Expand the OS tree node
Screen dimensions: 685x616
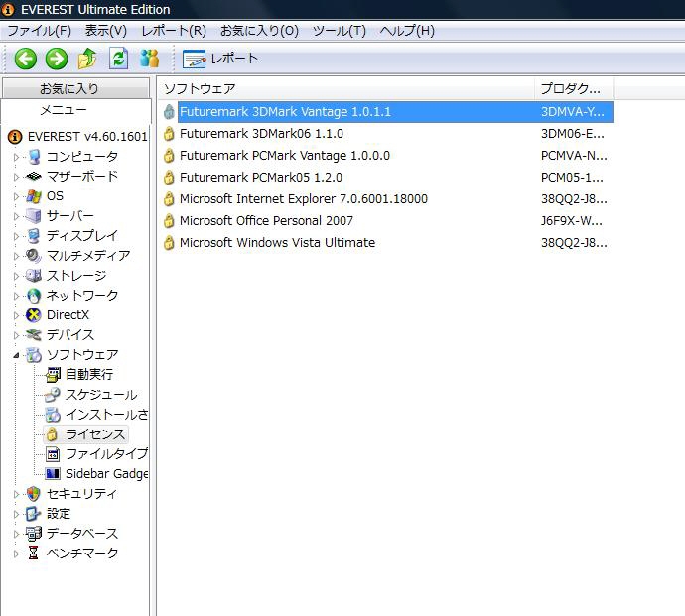(x=16, y=196)
